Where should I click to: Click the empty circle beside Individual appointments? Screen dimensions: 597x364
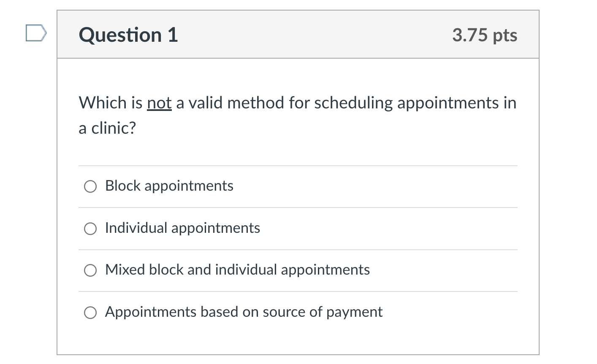coord(90,228)
